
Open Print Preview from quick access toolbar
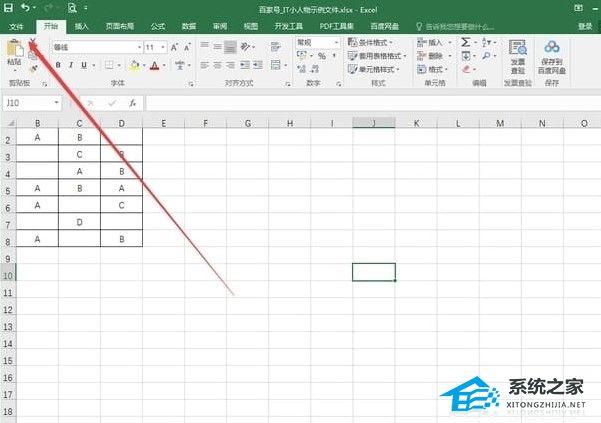coord(72,7)
